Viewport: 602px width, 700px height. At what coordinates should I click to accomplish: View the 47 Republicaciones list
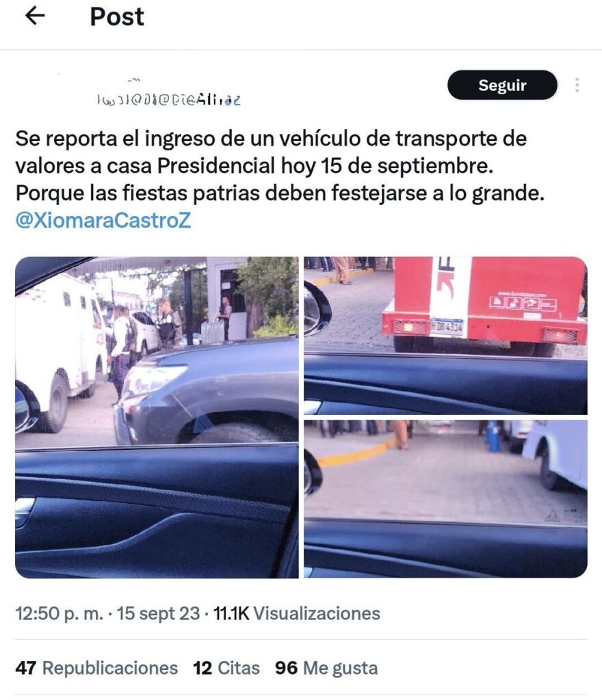pyautogui.click(x=96, y=668)
